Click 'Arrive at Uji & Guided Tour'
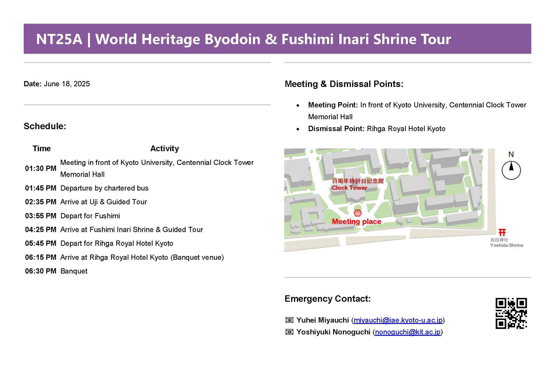555x392 pixels. (x=104, y=202)
